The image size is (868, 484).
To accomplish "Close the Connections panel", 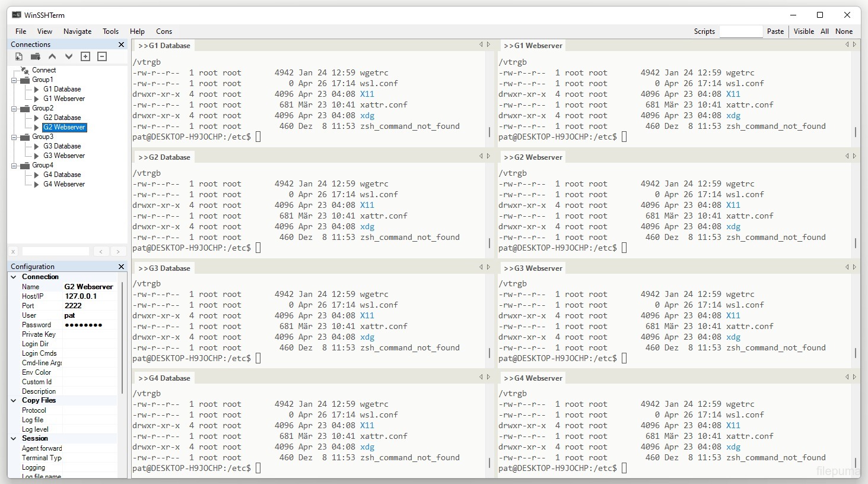I will (121, 45).
